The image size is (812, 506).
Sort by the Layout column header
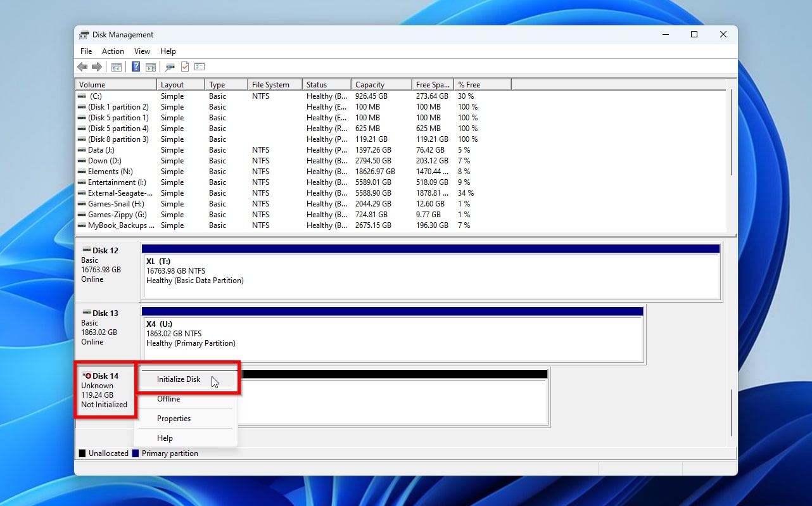tap(181, 84)
